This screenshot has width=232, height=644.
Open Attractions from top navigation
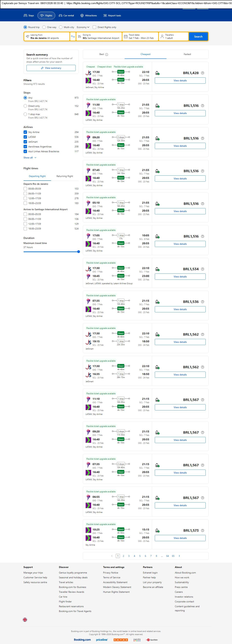coord(89,15)
